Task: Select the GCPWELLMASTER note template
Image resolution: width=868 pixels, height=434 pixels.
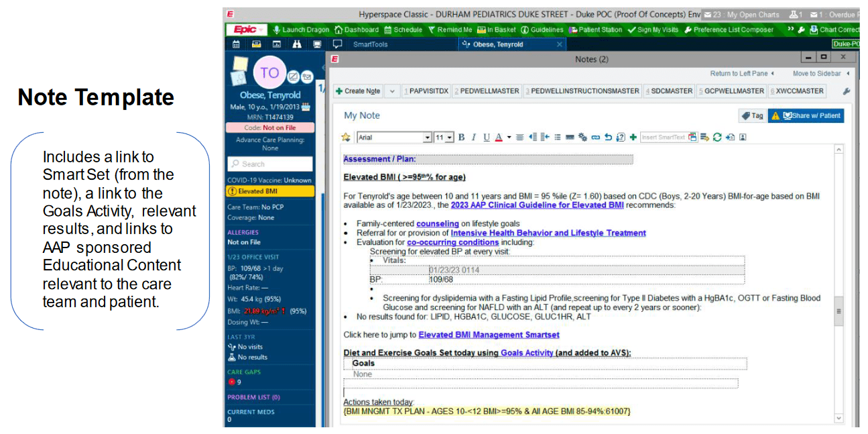Action: pyautogui.click(x=731, y=91)
